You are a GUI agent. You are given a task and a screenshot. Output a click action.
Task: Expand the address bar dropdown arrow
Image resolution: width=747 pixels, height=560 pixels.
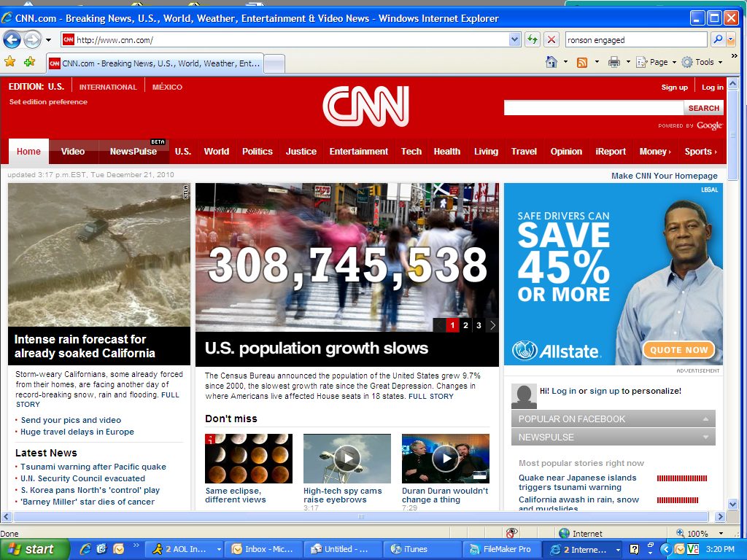[514, 39]
